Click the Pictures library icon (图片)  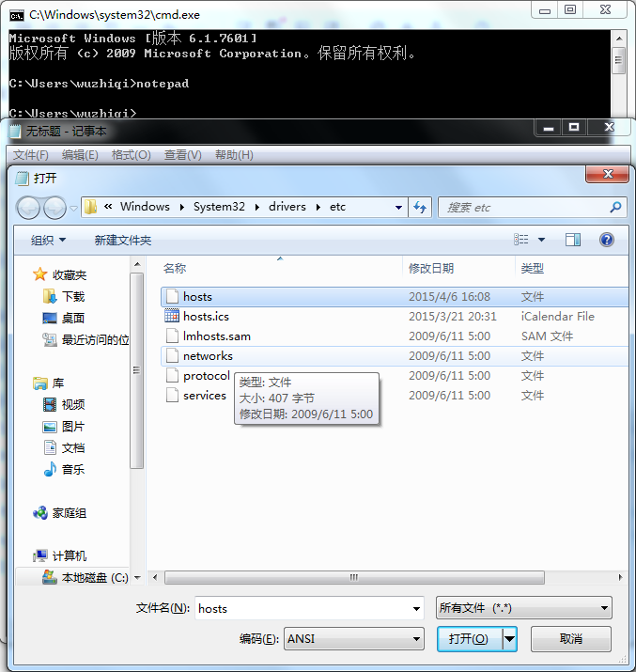pos(50,427)
